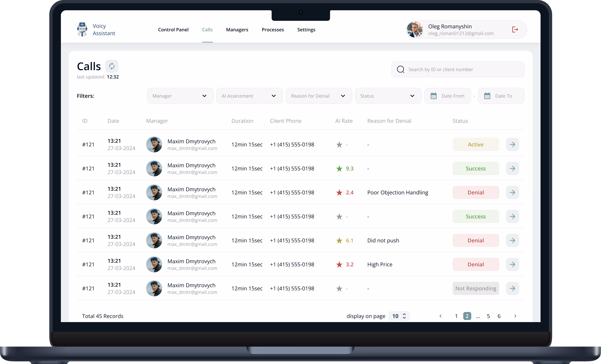Go to next page chevron
The height and width of the screenshot is (364, 601).
click(x=515, y=316)
